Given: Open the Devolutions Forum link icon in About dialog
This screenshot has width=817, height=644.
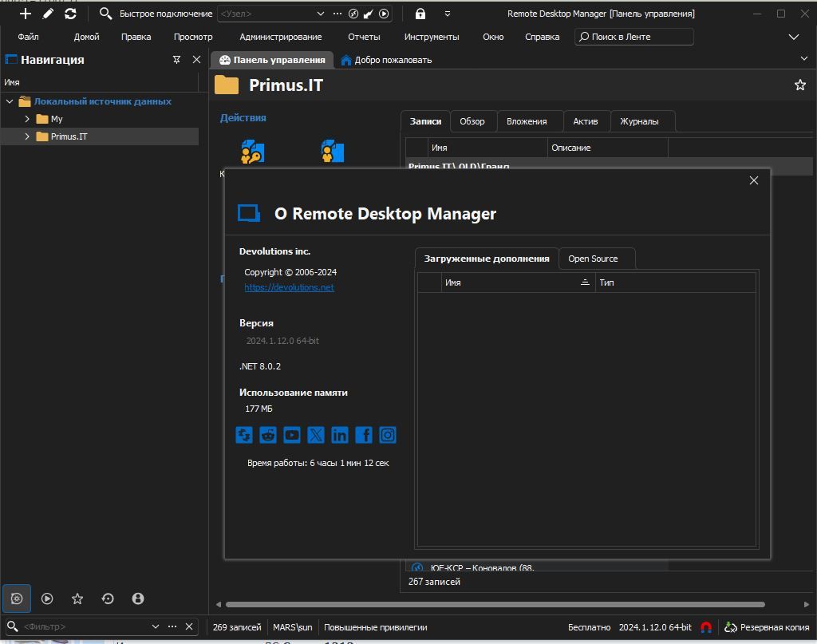Looking at the screenshot, I should (244, 435).
